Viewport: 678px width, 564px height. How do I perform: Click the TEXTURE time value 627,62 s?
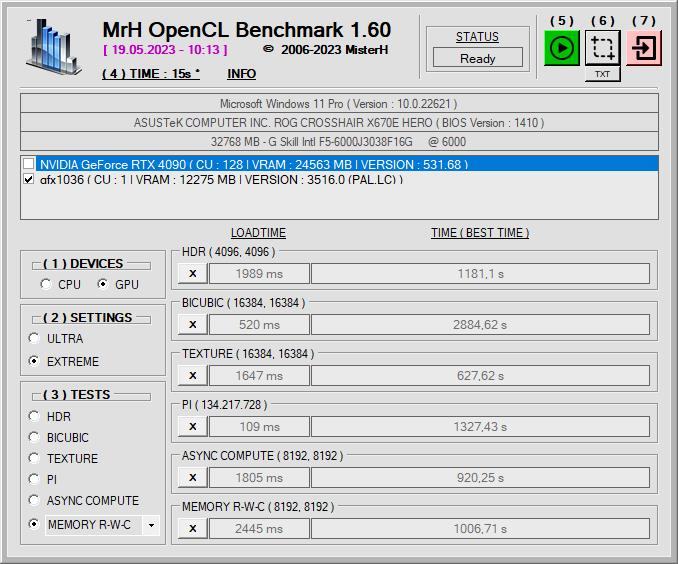click(480, 375)
